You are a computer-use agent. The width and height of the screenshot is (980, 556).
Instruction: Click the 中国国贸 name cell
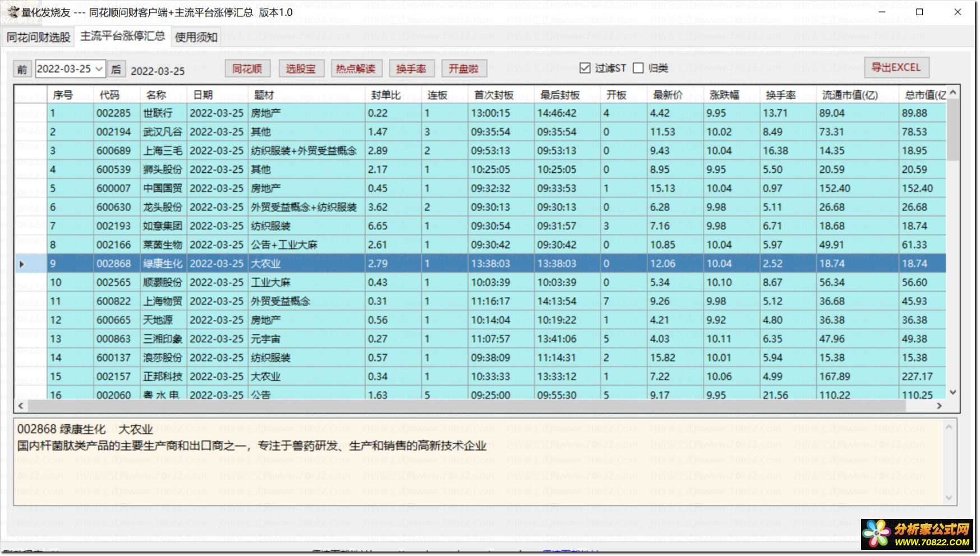164,188
